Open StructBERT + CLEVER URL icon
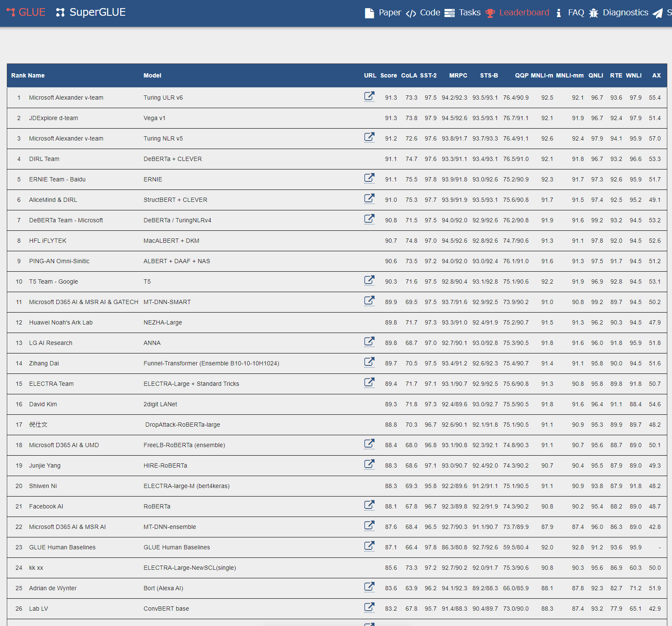The image size is (672, 626). (369, 198)
